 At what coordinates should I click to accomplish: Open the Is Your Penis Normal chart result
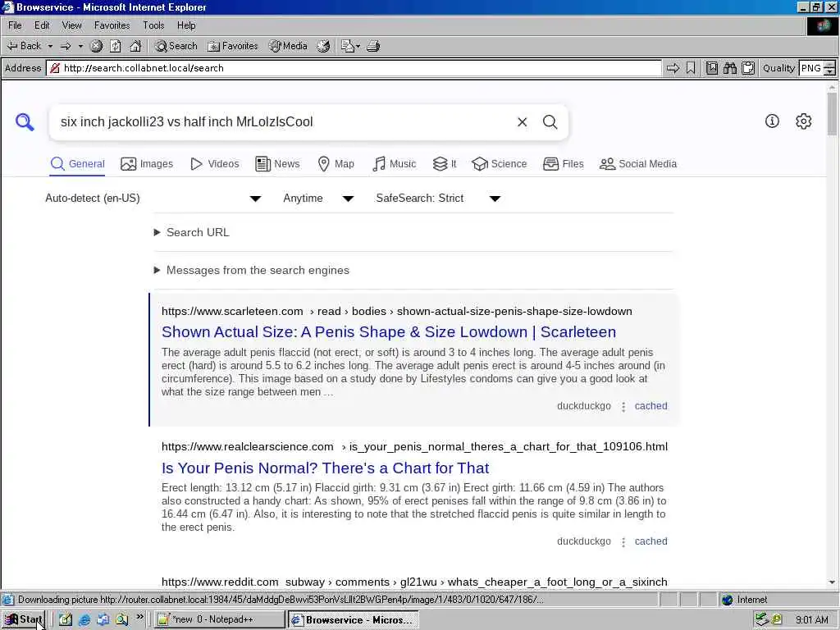[x=325, y=468]
